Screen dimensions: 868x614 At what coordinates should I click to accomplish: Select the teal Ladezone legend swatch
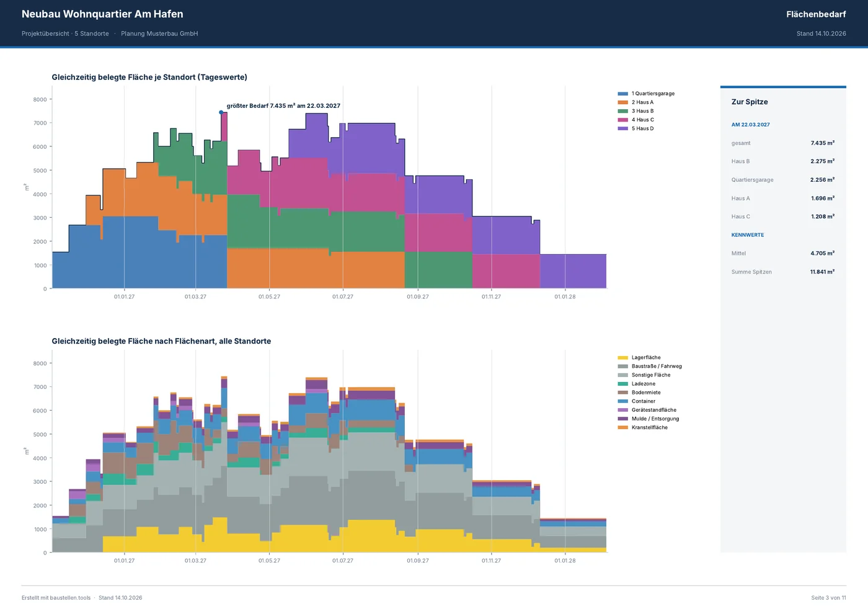coord(622,384)
